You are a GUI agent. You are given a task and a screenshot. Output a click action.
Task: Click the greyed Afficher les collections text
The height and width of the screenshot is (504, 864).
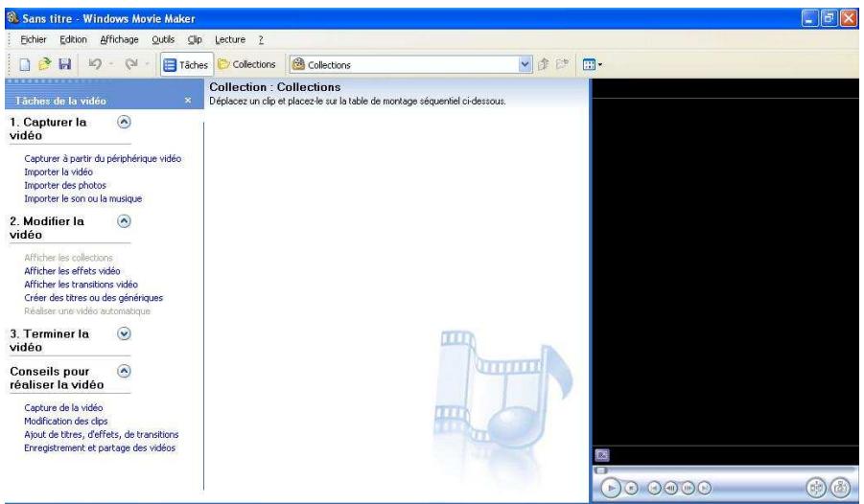pyautogui.click(x=68, y=257)
